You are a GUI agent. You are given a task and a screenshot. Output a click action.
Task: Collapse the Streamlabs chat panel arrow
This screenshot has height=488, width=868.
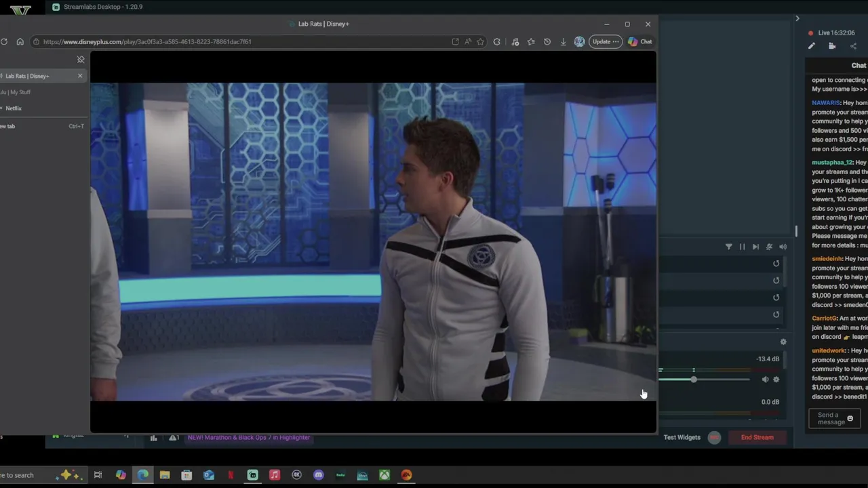tap(797, 18)
